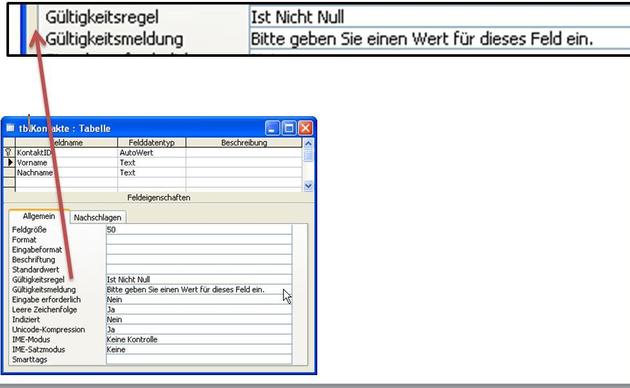
Task: Click the Feldname column header
Action: tap(66, 143)
